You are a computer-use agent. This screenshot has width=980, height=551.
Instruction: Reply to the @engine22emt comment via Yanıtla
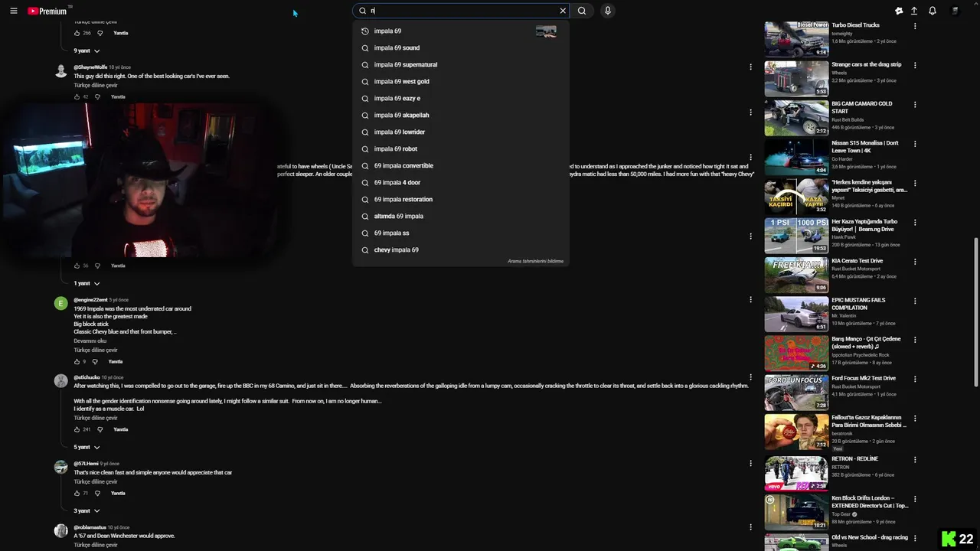point(116,361)
